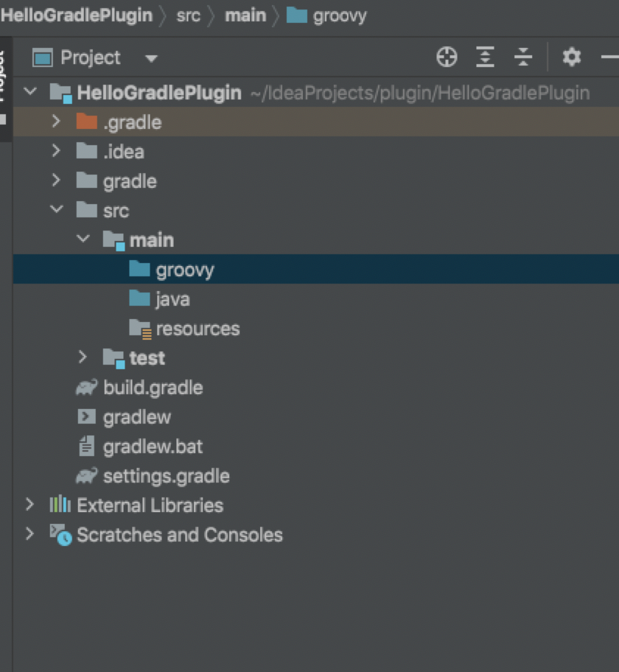Click the gradle folder icon
This screenshot has height=672, width=619.
(x=87, y=181)
